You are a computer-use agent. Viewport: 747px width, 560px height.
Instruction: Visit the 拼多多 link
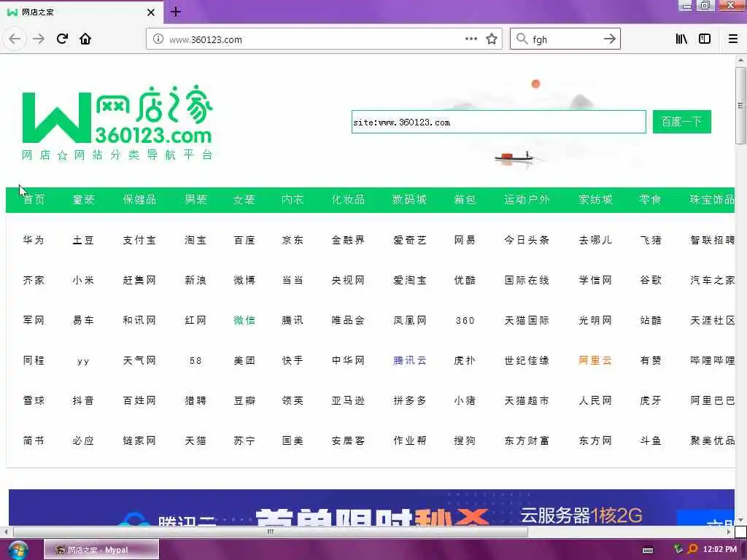tap(410, 400)
